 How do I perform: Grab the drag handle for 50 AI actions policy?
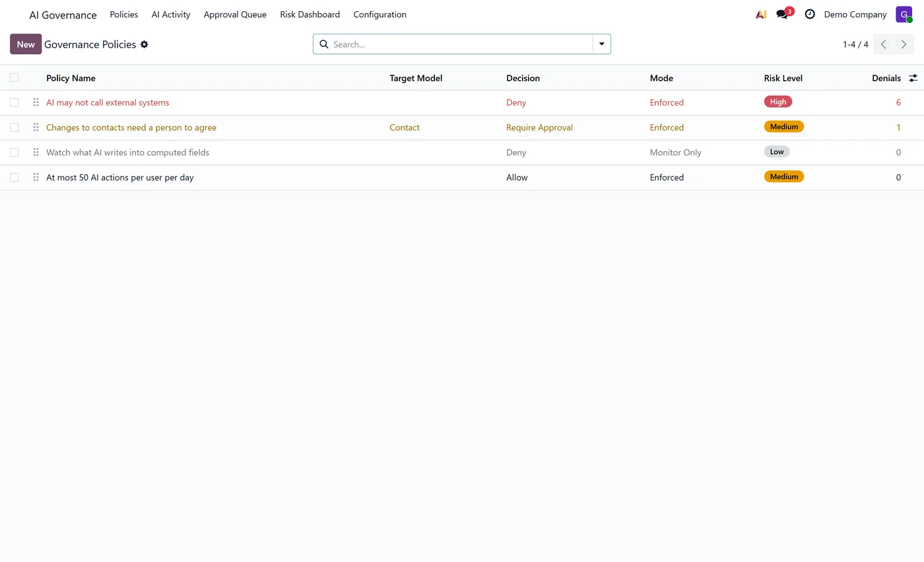36,178
